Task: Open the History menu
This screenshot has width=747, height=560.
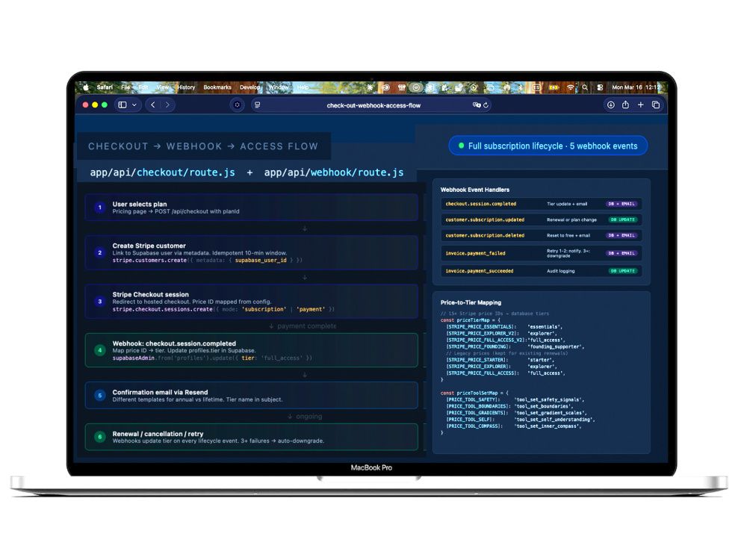Action: (186, 87)
